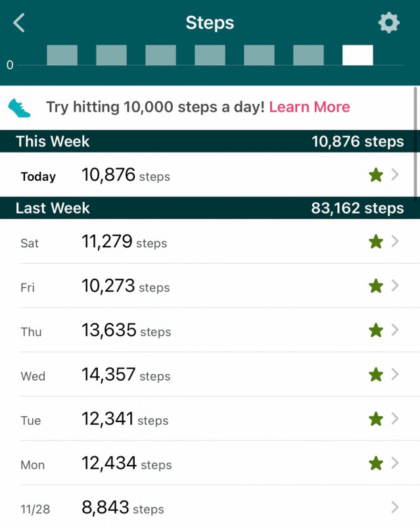Screen dimensions: 420x526
Task: Open the Learn More link
Action: point(309,107)
